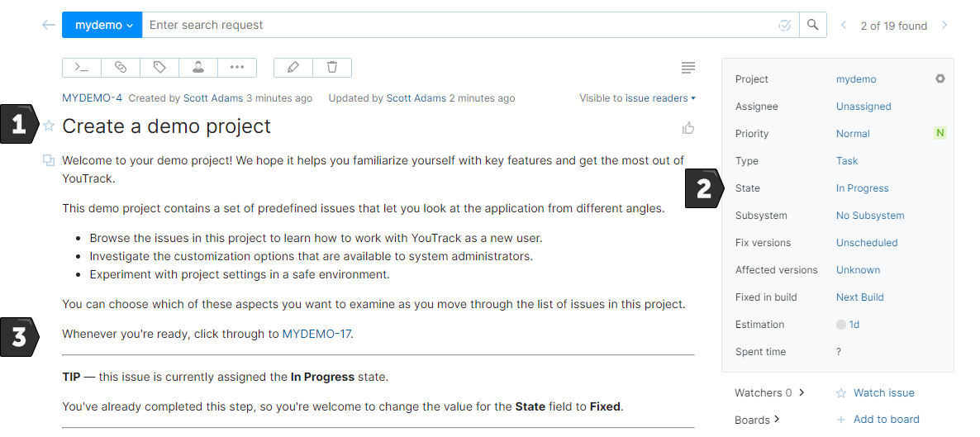Change Fixed in build value Next Build
The image size is (980, 437).
(x=860, y=297)
